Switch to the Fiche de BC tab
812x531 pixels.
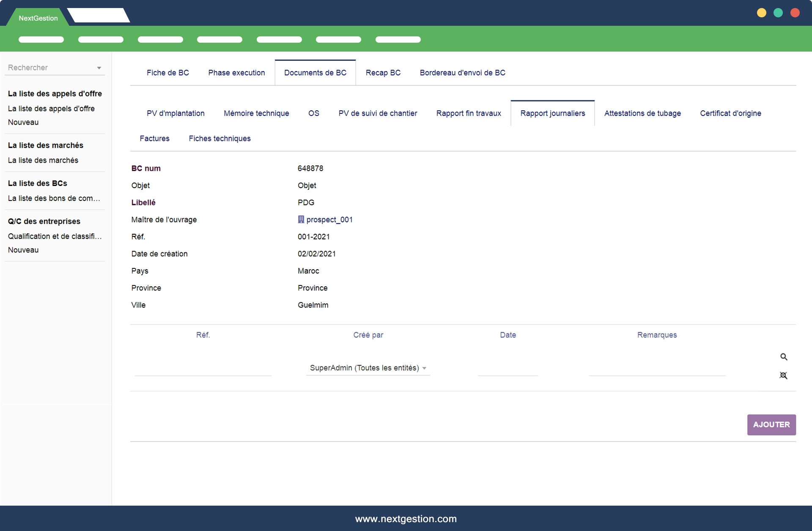click(167, 73)
